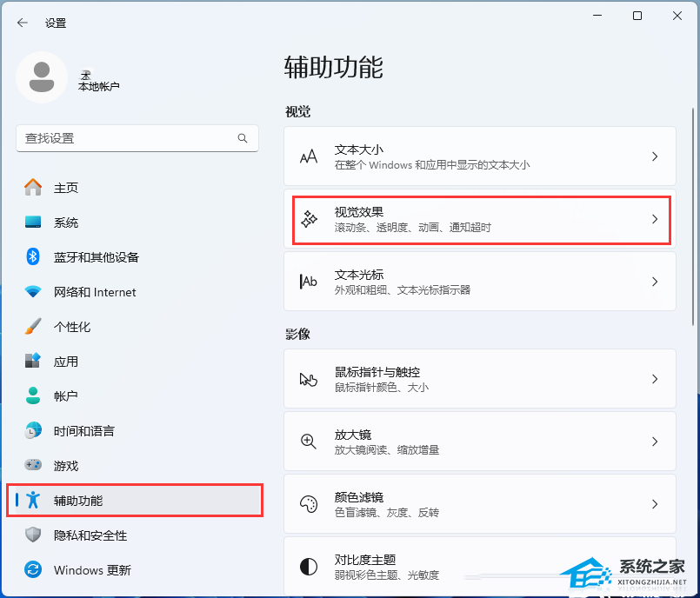Click the 颜色滤镜 palette icon
Screen dimensions: 700x598
pos(309,504)
